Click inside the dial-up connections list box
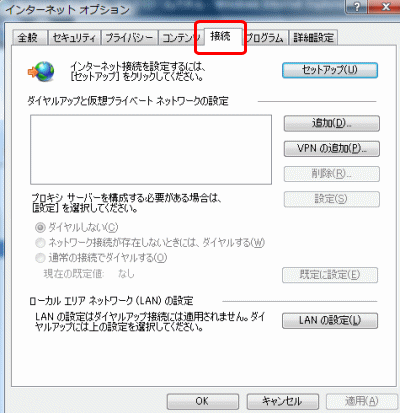 pos(151,150)
